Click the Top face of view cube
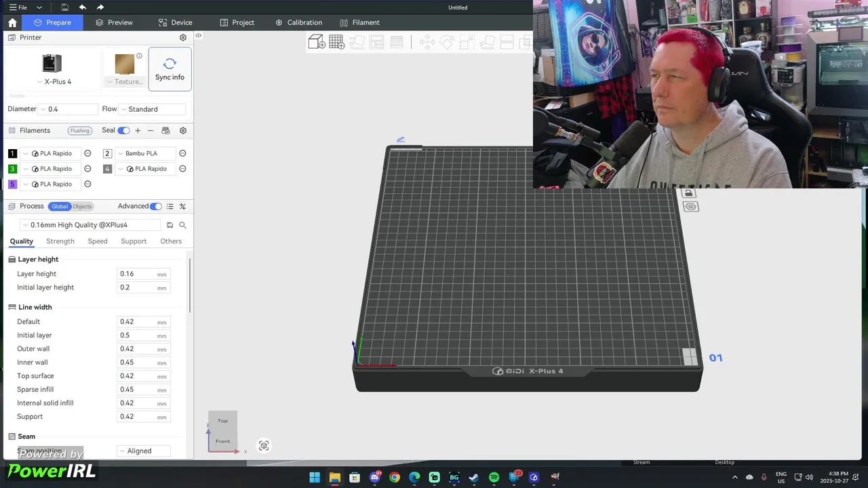 [222, 420]
